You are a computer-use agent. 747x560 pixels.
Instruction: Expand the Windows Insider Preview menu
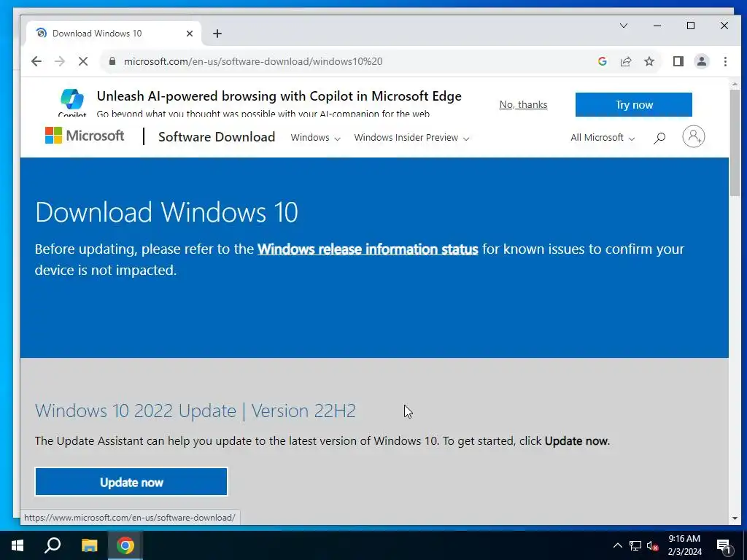(411, 138)
